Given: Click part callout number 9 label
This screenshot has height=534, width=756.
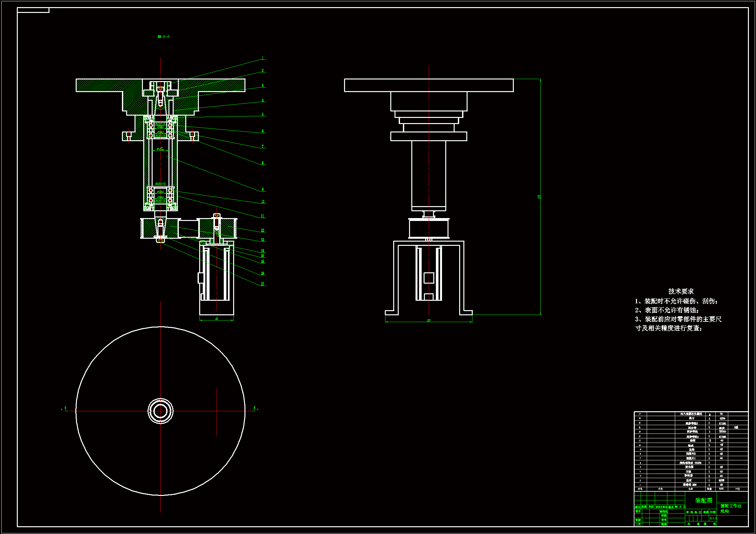Looking at the screenshot, I should tap(263, 190).
